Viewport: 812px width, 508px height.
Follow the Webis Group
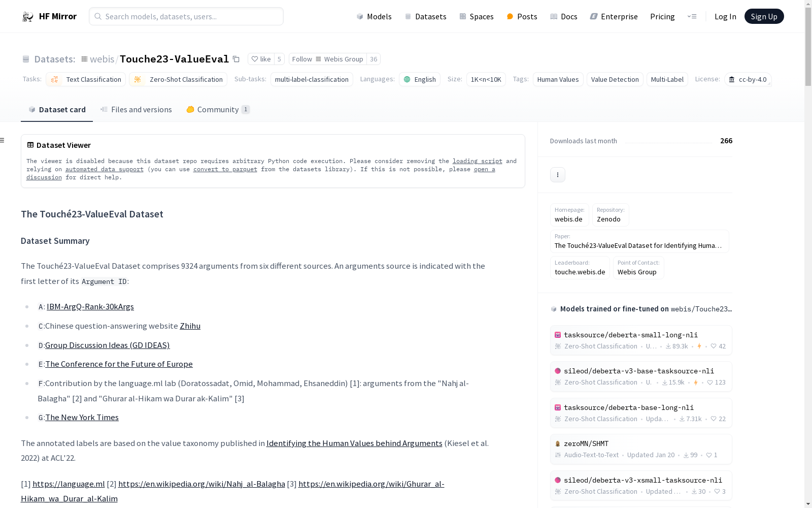pos(328,59)
